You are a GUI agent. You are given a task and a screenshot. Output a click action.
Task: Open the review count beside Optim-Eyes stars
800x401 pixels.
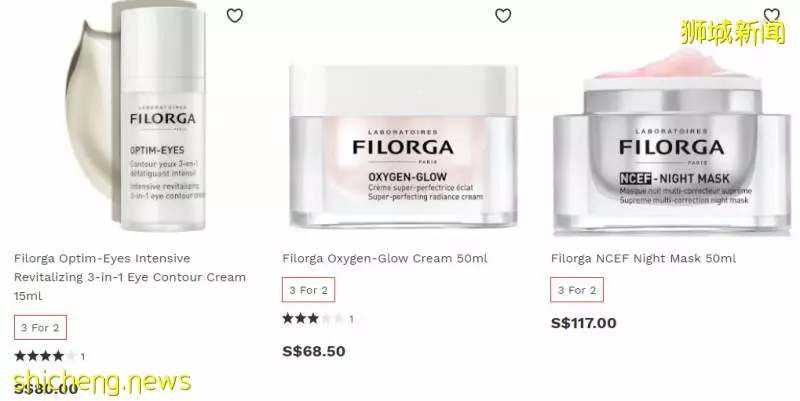[x=83, y=357]
